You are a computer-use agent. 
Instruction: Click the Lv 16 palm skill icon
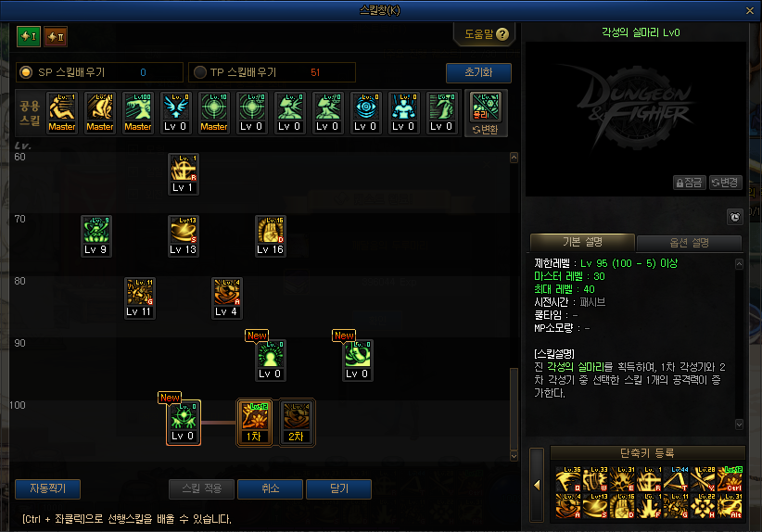click(x=270, y=235)
